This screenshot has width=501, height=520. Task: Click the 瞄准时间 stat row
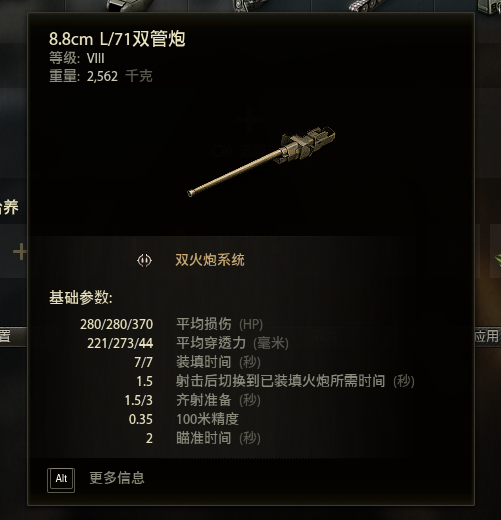pos(203,438)
